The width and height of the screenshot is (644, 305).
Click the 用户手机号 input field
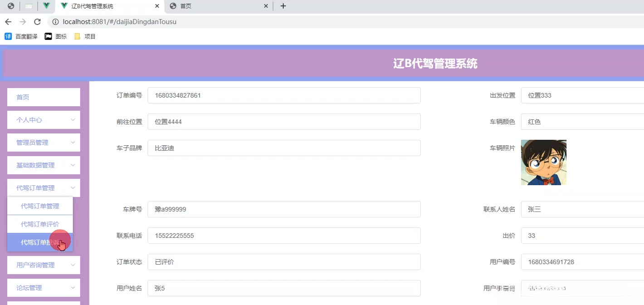[582, 288]
